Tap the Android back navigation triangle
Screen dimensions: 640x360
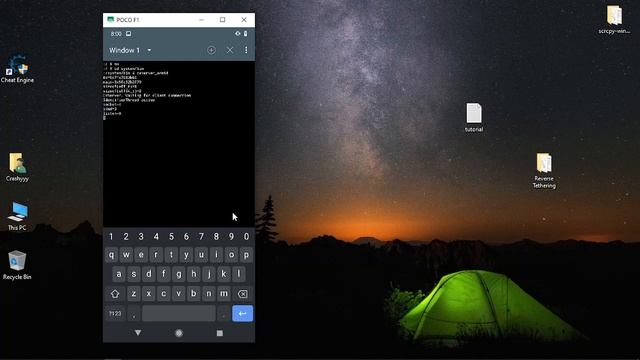[x=138, y=333]
